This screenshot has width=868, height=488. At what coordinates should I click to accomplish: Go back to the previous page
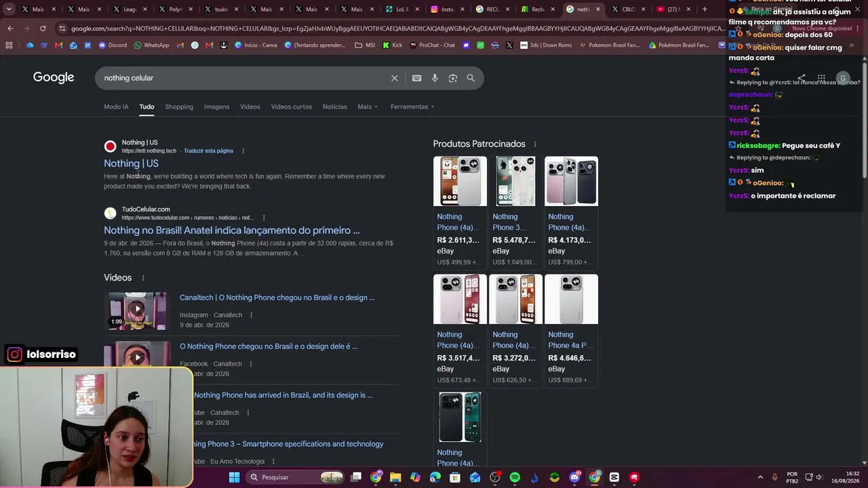pos(10,28)
